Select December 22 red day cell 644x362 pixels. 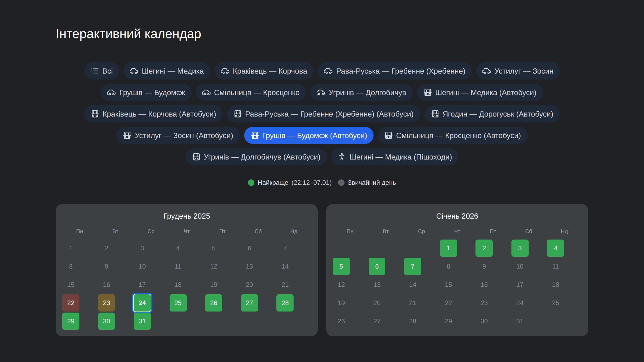tap(71, 303)
